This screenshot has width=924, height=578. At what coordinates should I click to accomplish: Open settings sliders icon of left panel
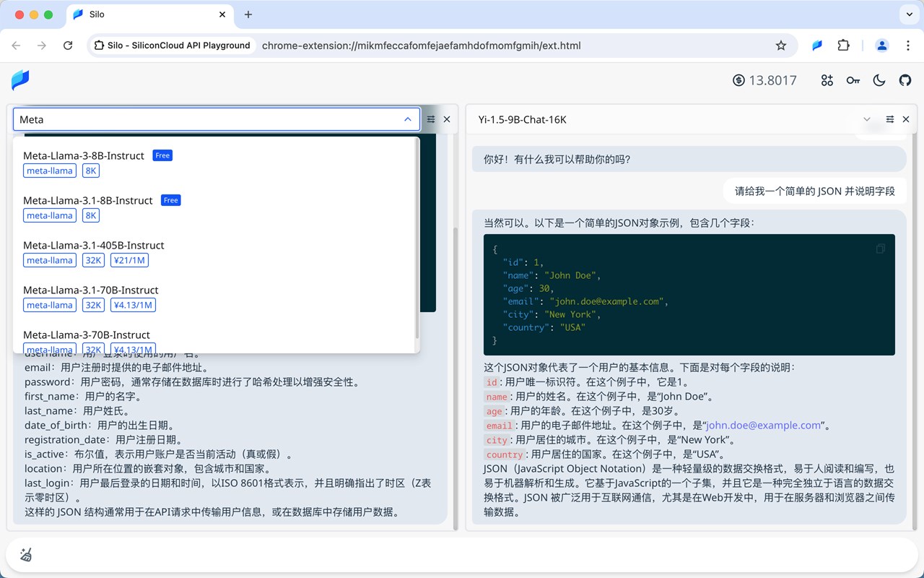click(x=431, y=119)
